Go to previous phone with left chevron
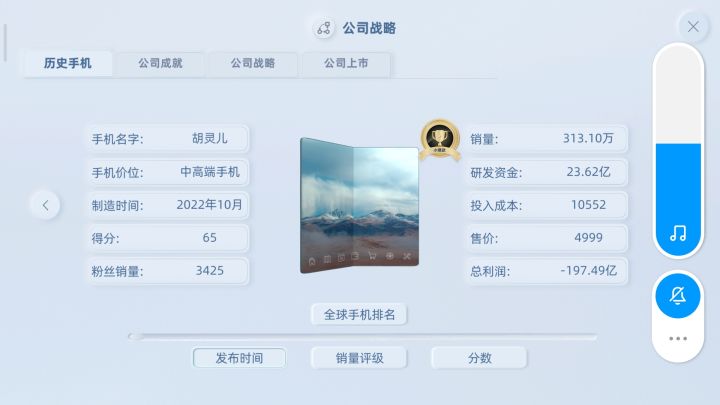720x405 pixels. tap(45, 205)
